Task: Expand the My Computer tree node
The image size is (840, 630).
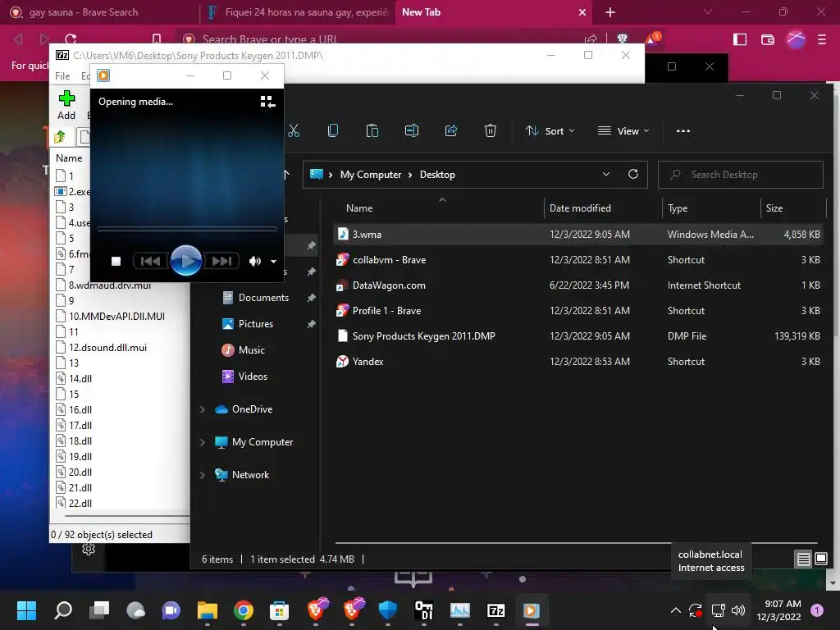Action: pyautogui.click(x=203, y=442)
